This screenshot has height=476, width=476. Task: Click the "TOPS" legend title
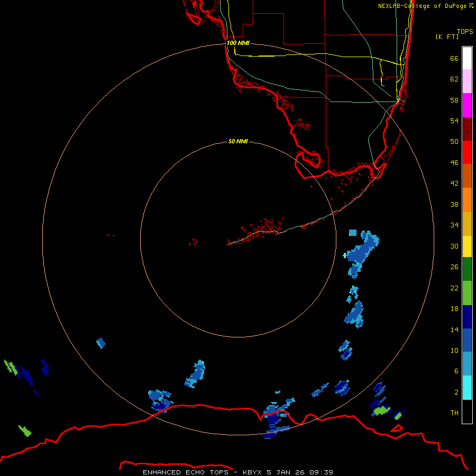(465, 31)
